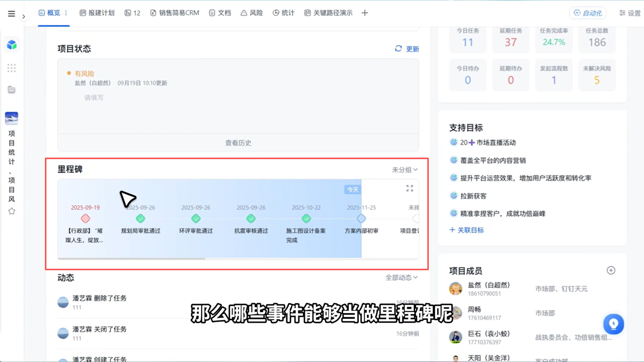
Task: Open the blue cube app icon
Action: [x=12, y=45]
